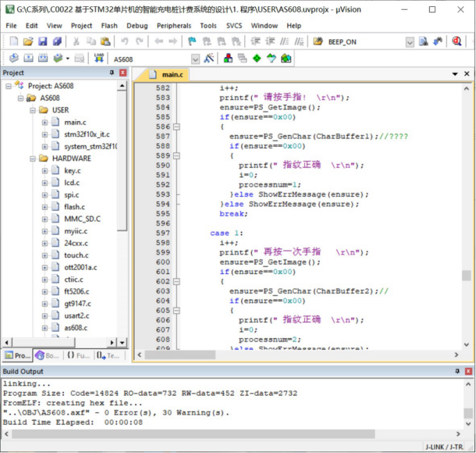
Task: Select the Project panel tab
Action: pos(18,355)
